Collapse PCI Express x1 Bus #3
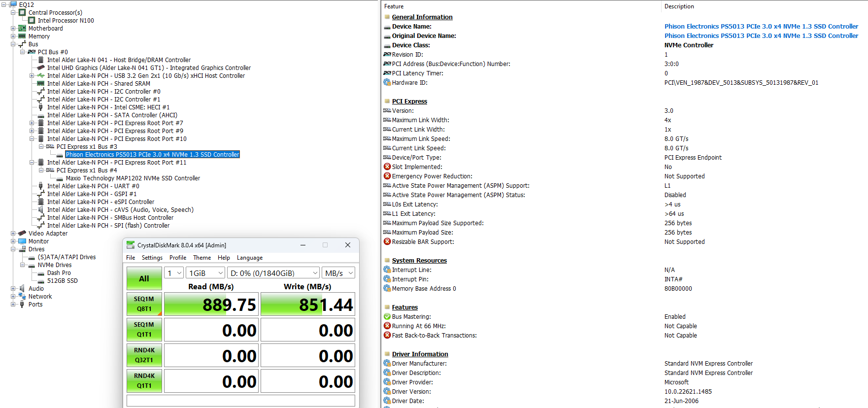The height and width of the screenshot is (408, 868). pos(41,146)
